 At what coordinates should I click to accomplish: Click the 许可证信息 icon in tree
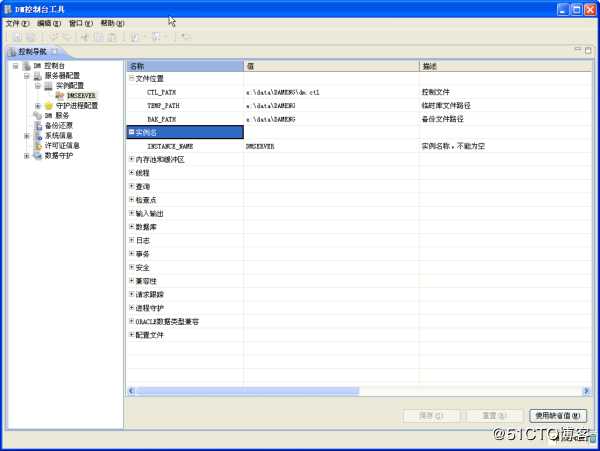pyautogui.click(x=38, y=146)
